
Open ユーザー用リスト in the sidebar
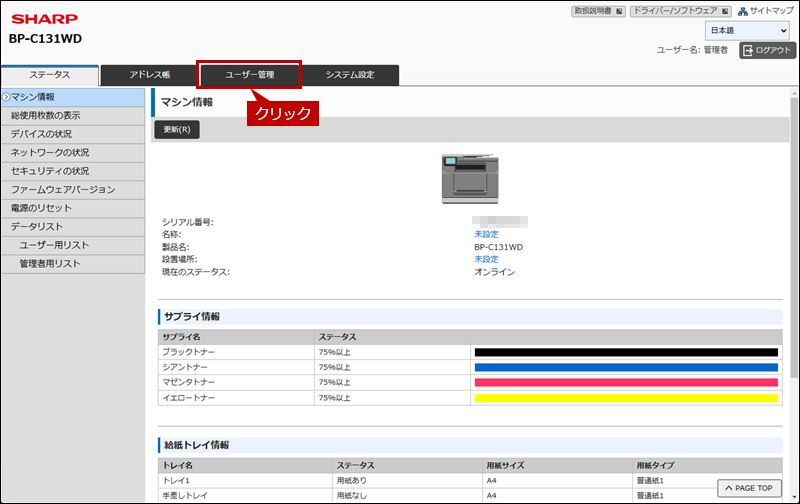coord(73,245)
